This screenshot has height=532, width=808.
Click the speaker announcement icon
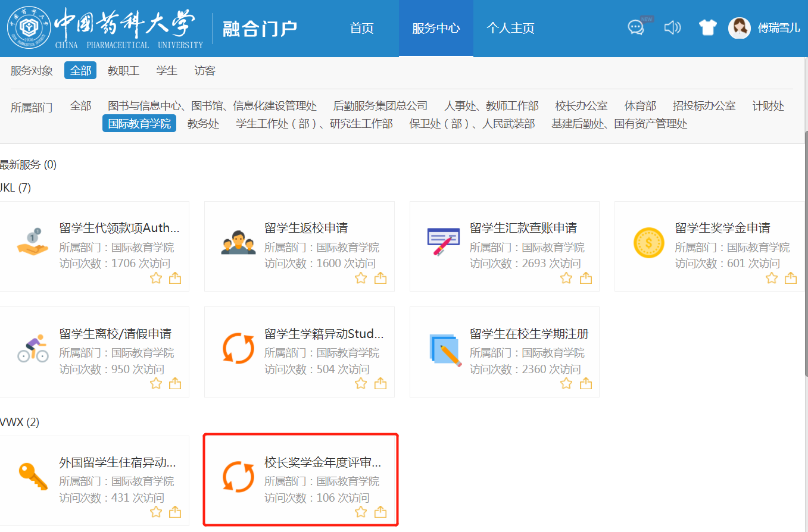pos(672,27)
